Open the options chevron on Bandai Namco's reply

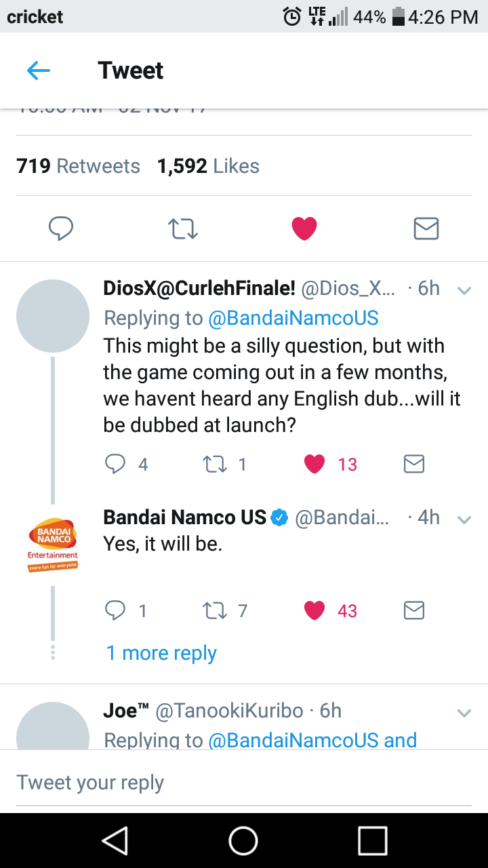(464, 519)
